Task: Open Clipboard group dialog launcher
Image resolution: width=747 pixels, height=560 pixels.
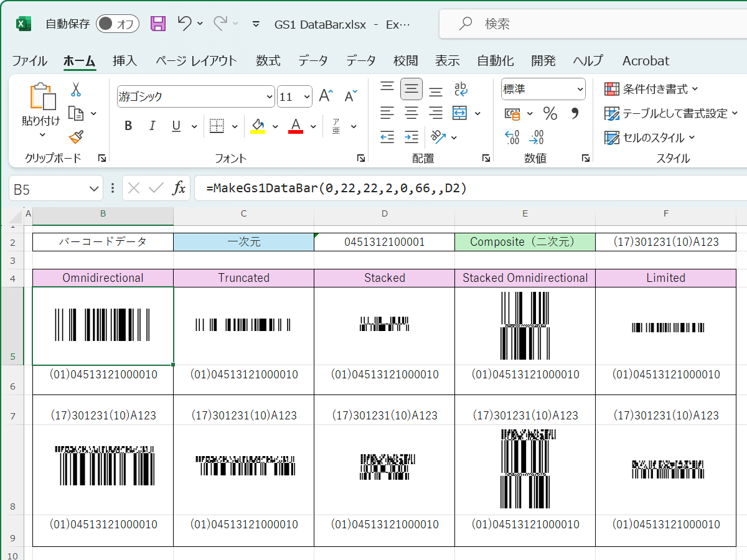Action: (102, 158)
